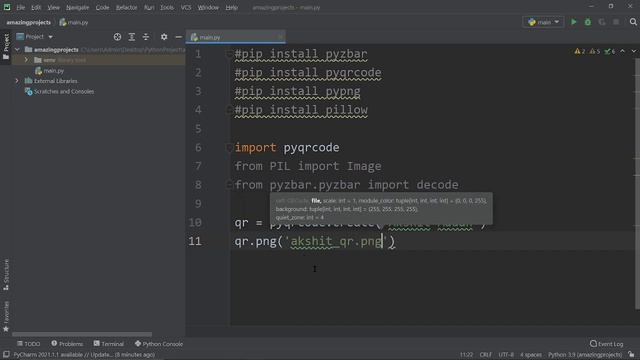Expand External Libraries node
The image size is (640, 360).
tap(17, 81)
